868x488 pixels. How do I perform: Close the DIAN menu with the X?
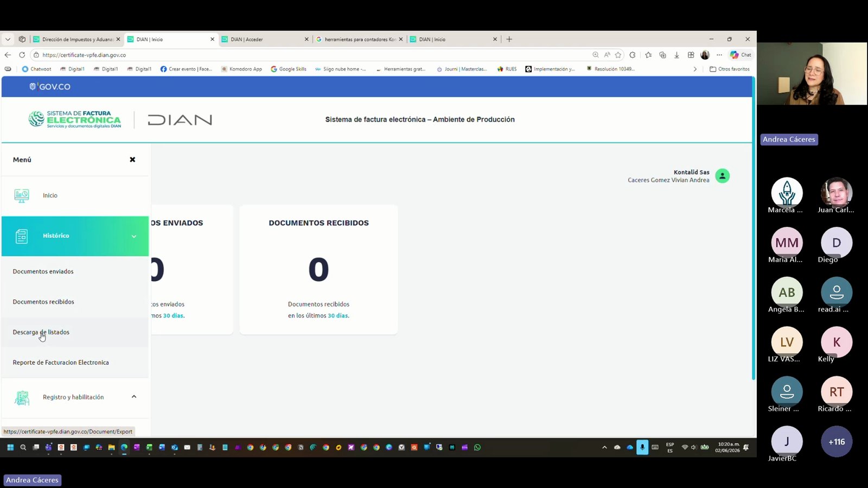click(132, 160)
